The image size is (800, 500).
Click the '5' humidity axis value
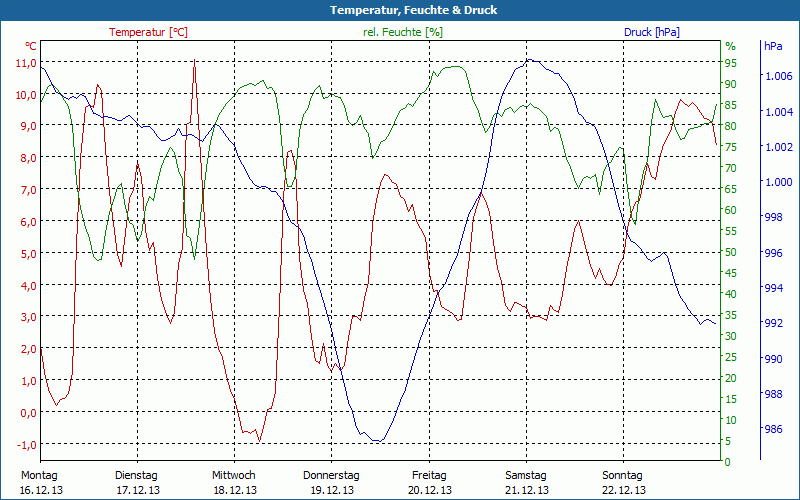(x=728, y=441)
